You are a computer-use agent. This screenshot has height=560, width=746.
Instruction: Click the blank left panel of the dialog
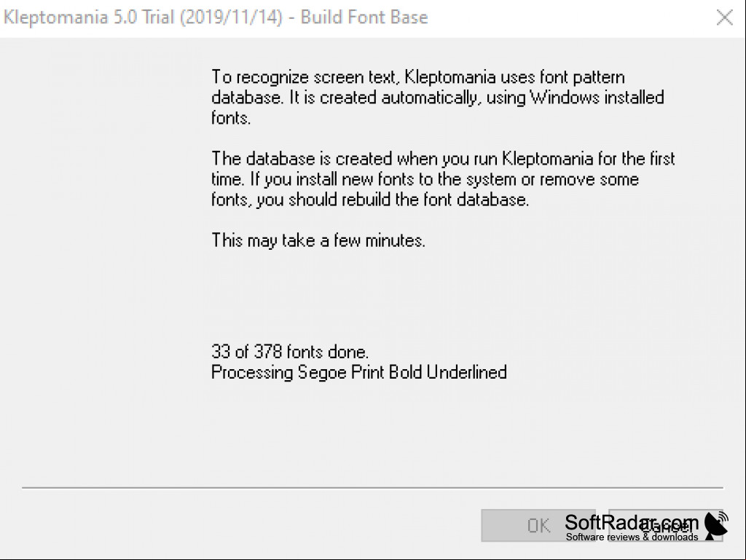(102, 261)
